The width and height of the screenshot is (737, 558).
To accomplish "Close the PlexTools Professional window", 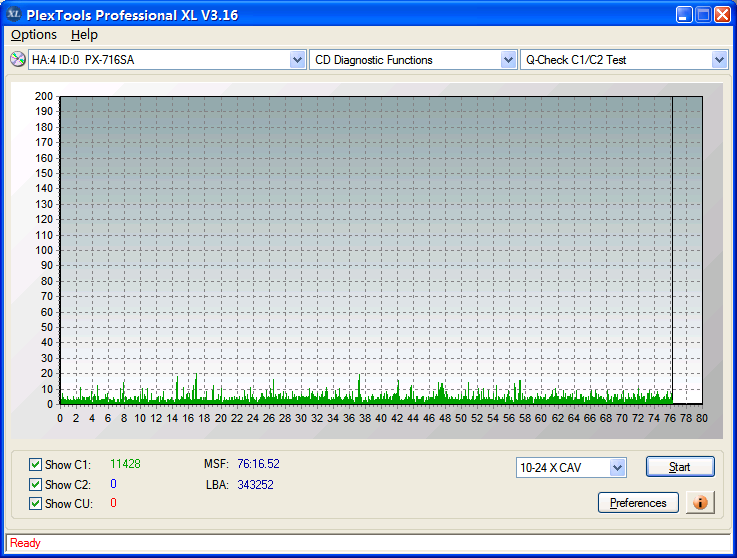I will tap(723, 15).
